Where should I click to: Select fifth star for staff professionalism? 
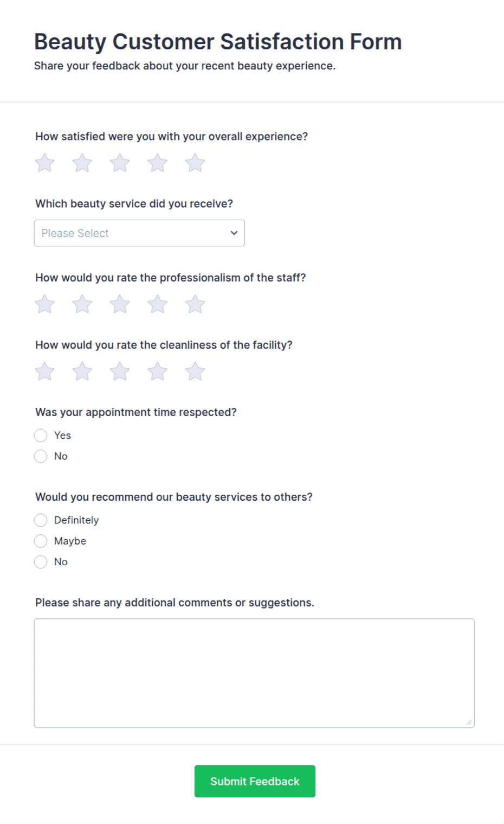click(x=195, y=304)
